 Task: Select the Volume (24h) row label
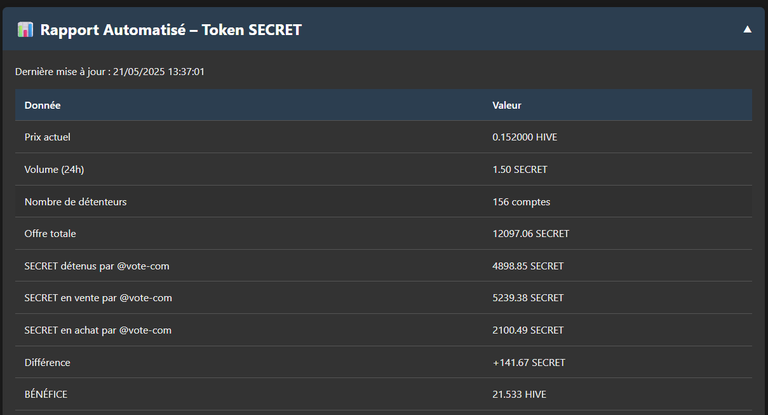click(x=54, y=170)
